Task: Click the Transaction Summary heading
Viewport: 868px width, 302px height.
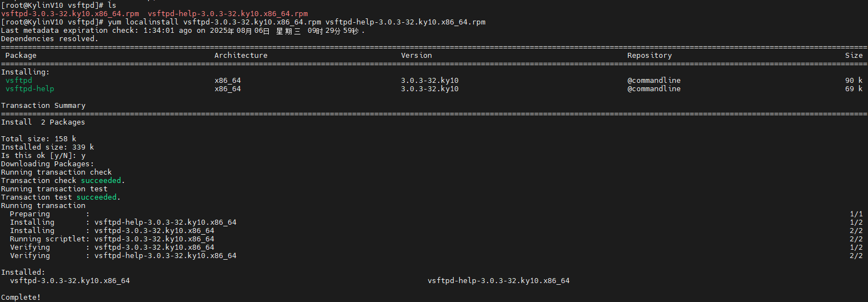Action: tap(43, 105)
